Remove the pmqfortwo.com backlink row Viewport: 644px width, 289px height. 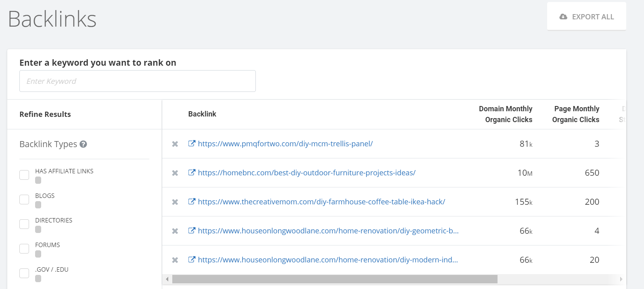click(175, 144)
